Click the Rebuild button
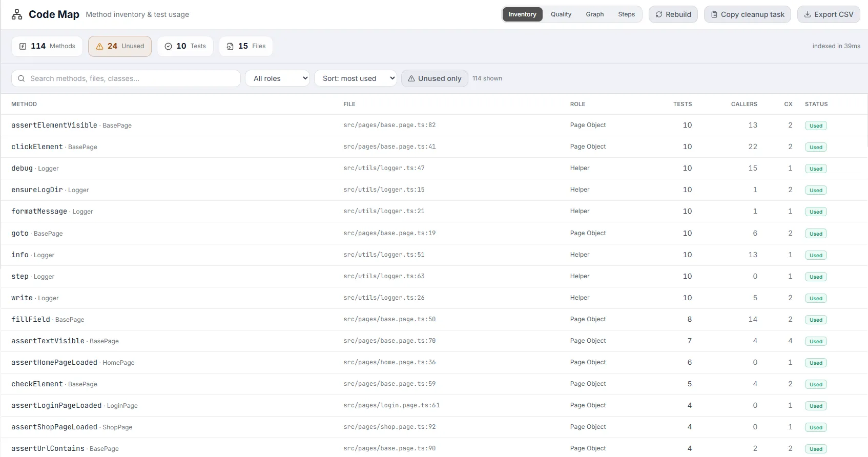Screen dimensions: 868x457 click(673, 14)
